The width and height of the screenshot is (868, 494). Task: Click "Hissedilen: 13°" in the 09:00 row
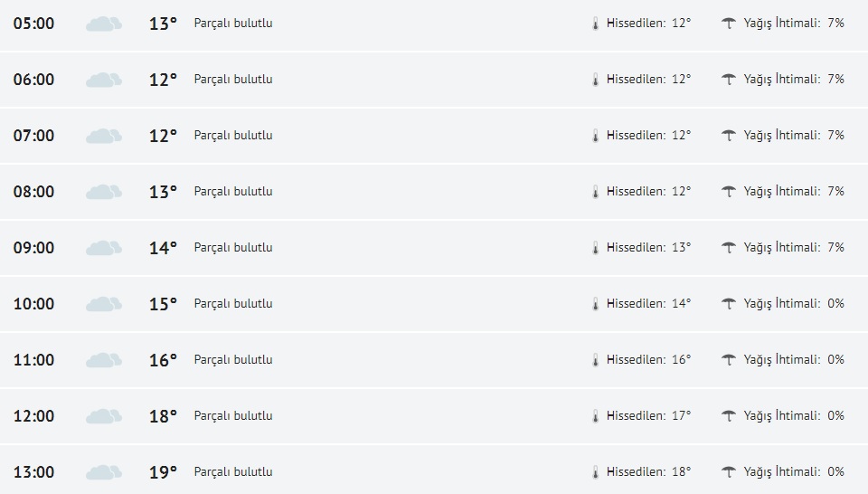648,248
